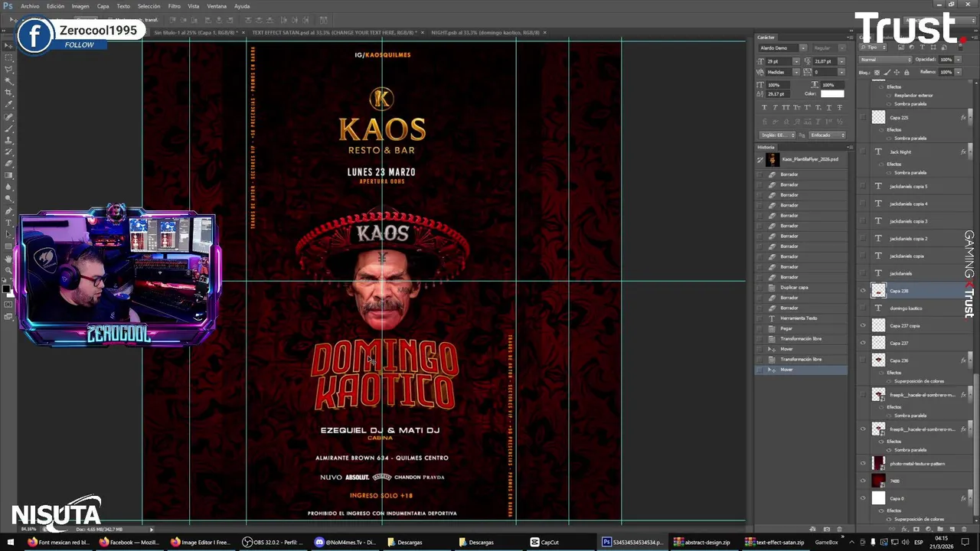Open the leading dropdown 21,07 pt
Screen dimensions: 980x551
click(x=841, y=62)
